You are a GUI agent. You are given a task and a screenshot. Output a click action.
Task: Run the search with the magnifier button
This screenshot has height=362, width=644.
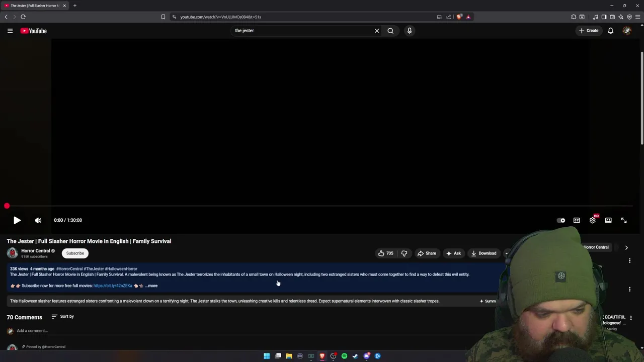coord(390,31)
